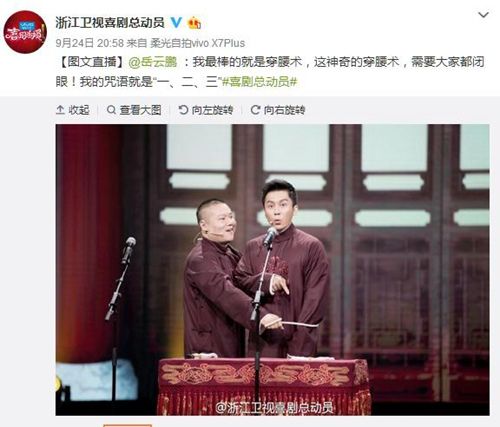
Task: Click the clockwise rotate icon
Action: 255,110
